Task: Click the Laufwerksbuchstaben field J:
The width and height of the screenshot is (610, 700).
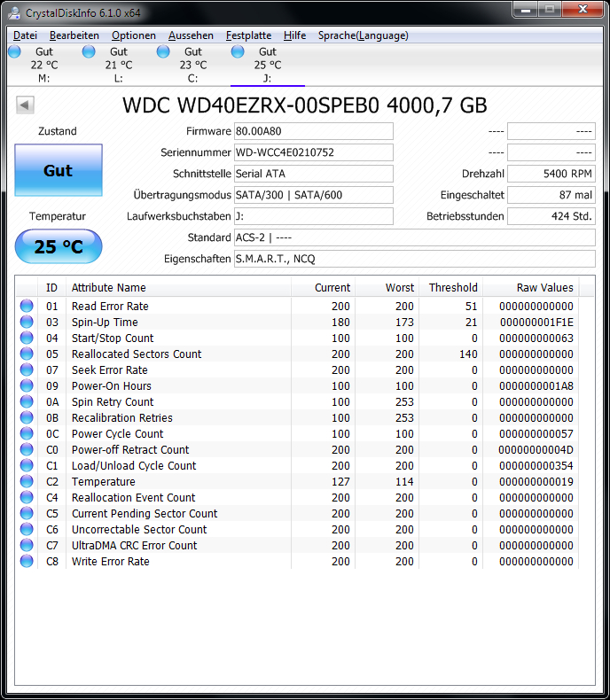Action: click(x=314, y=216)
